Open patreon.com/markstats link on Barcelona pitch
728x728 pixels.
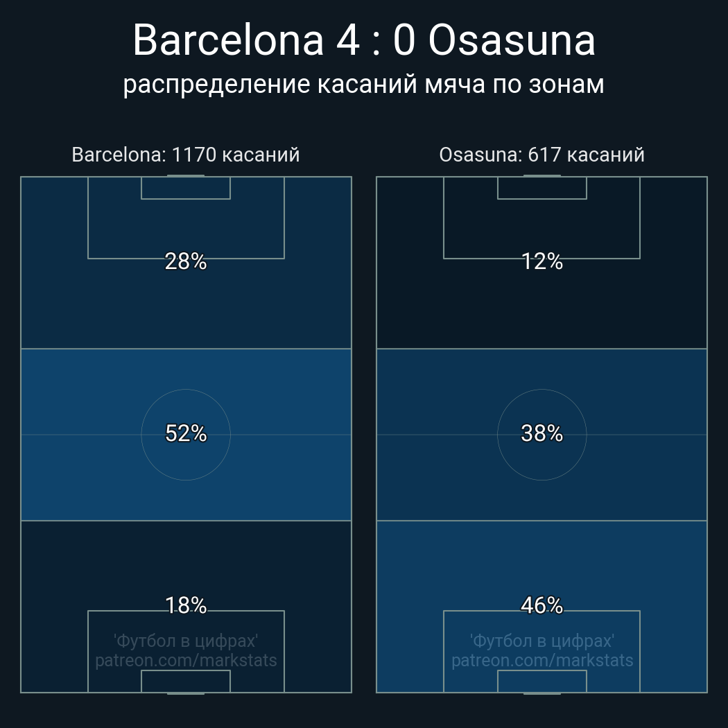(x=186, y=660)
